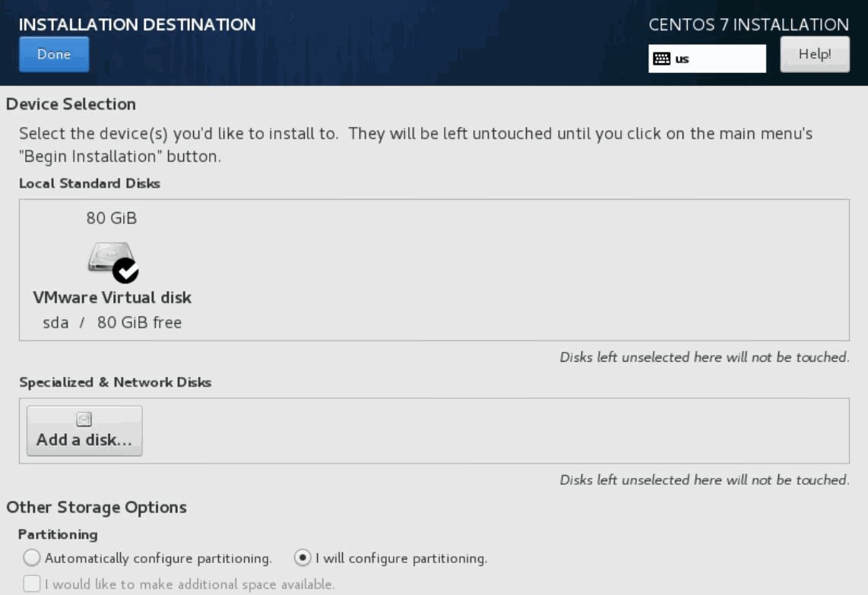Open the Help! dialog
Image resolution: width=868 pixels, height=595 pixels.
(814, 55)
